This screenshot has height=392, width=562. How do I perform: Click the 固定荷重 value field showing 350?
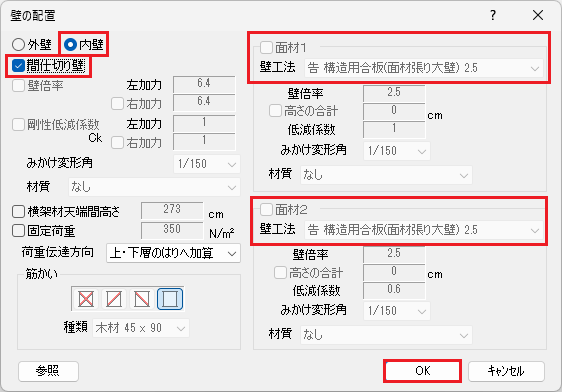click(x=172, y=230)
